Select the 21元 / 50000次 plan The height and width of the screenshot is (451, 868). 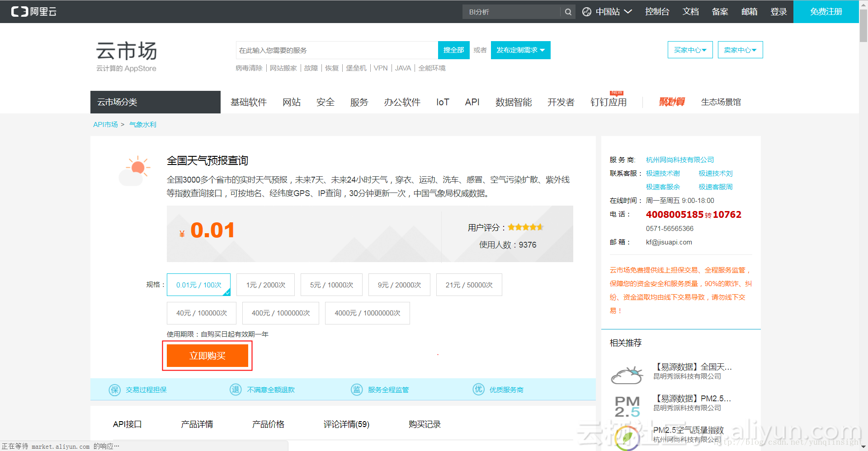coord(469,285)
